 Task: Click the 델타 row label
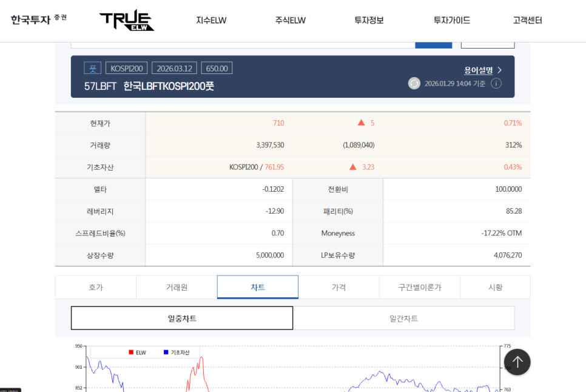point(100,189)
